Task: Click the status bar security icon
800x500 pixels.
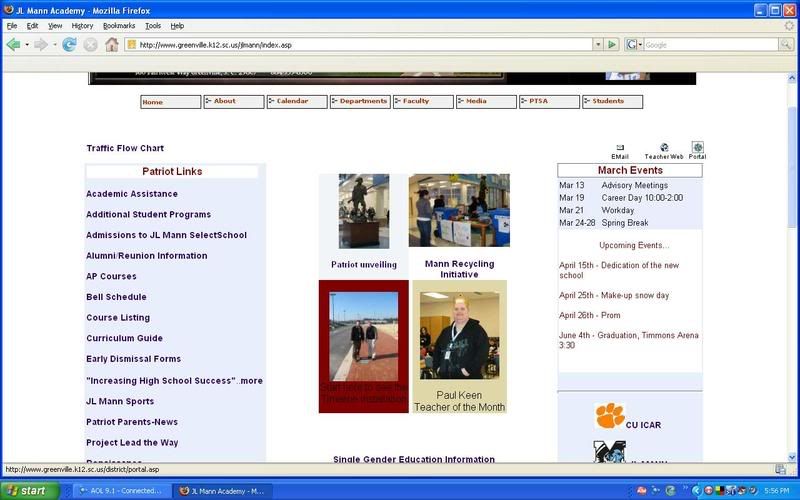Action: pyautogui.click(x=780, y=469)
